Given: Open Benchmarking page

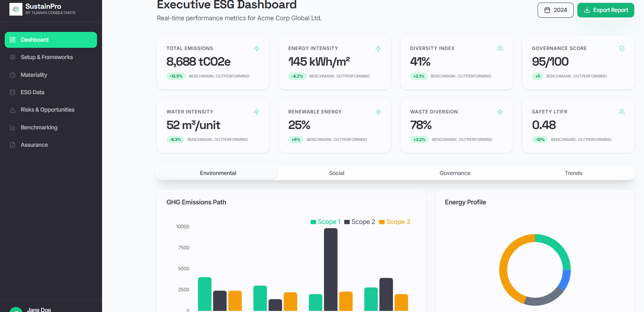Looking at the screenshot, I should pos(51,127).
